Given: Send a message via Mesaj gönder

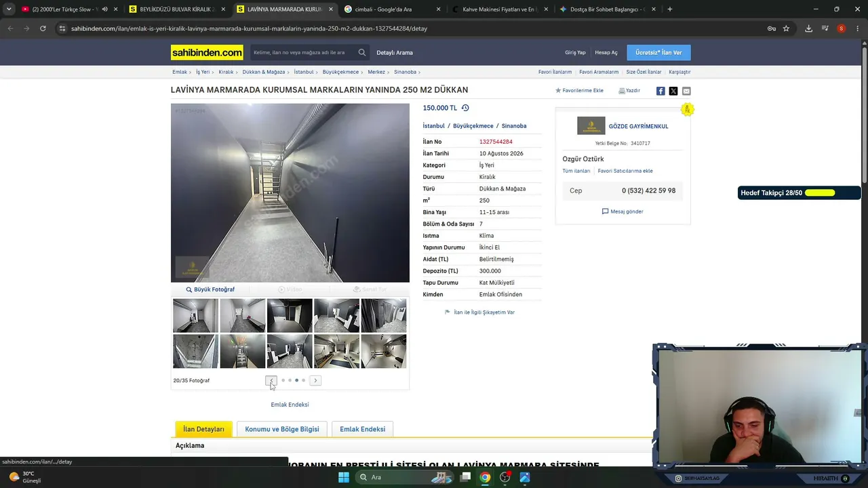Looking at the screenshot, I should coord(623,211).
